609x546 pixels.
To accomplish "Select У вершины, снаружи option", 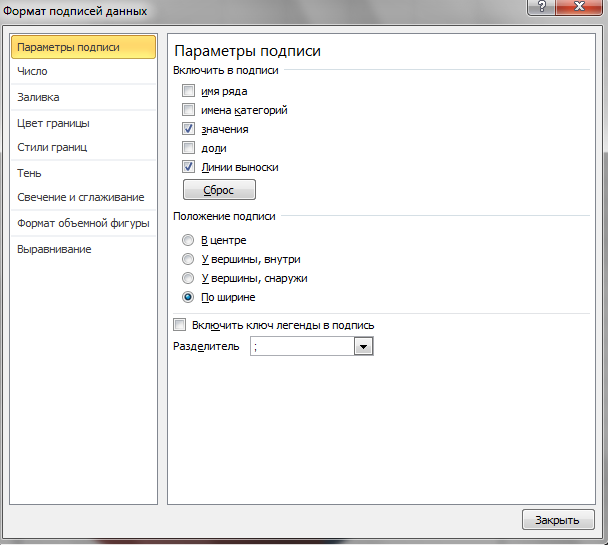I will point(188,278).
